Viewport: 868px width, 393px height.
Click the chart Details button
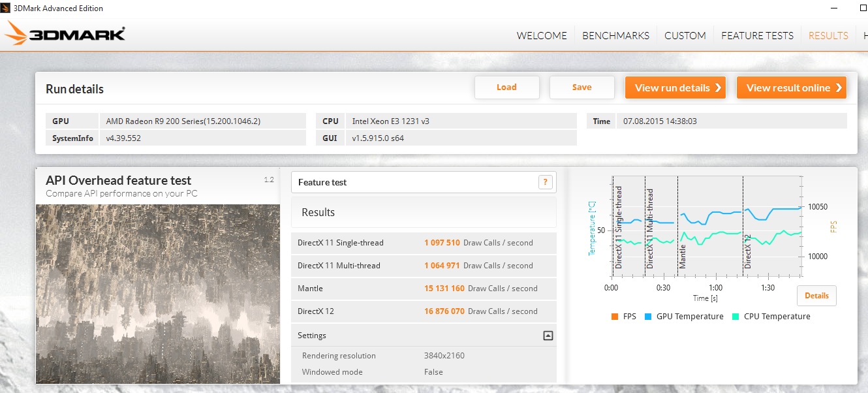pyautogui.click(x=816, y=296)
